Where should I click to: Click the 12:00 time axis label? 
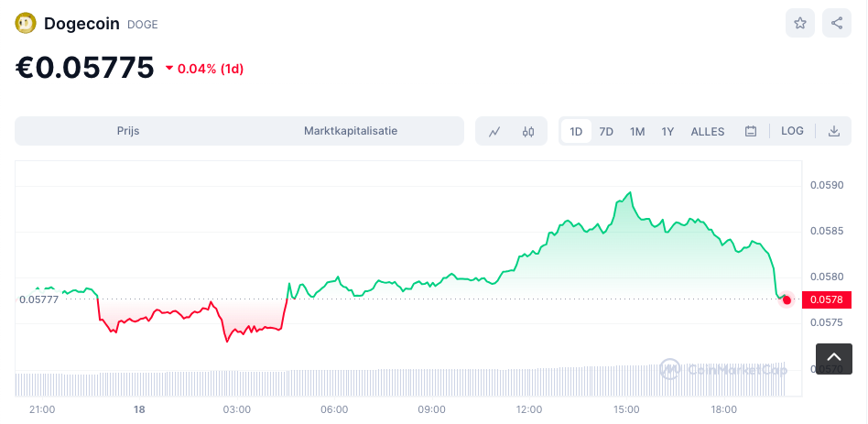[529, 410]
